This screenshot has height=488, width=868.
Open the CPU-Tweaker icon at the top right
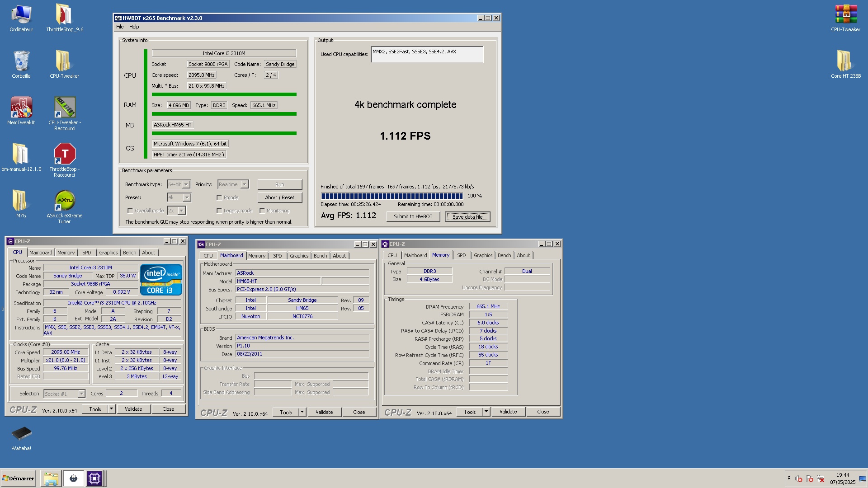coord(845,18)
